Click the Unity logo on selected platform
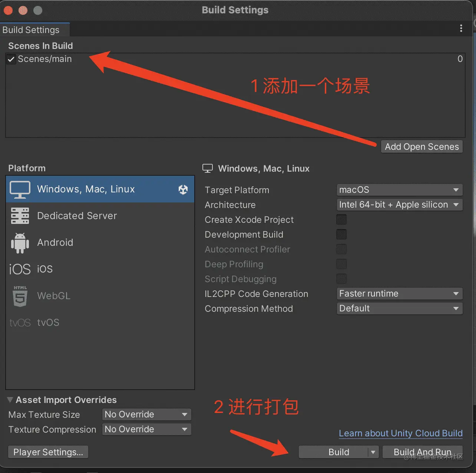This screenshot has width=476, height=473. point(183,189)
